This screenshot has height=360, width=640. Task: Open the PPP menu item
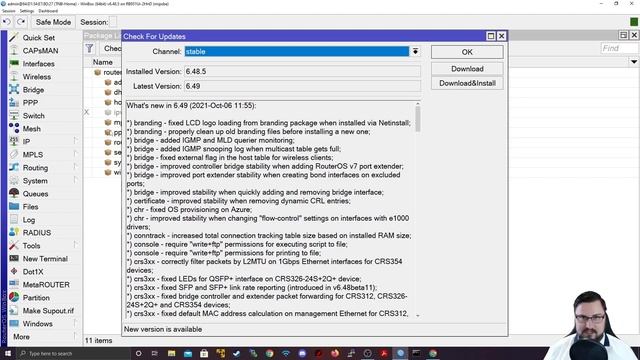tap(30, 102)
